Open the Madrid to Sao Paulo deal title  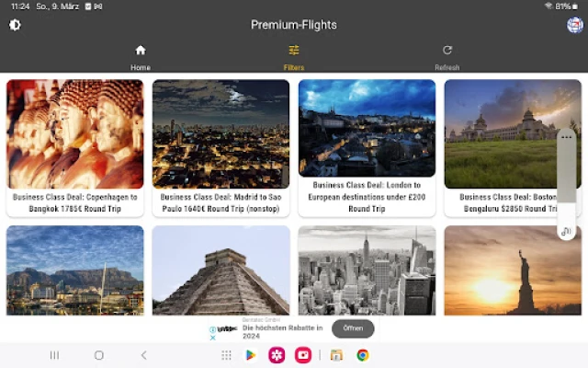[x=220, y=202]
